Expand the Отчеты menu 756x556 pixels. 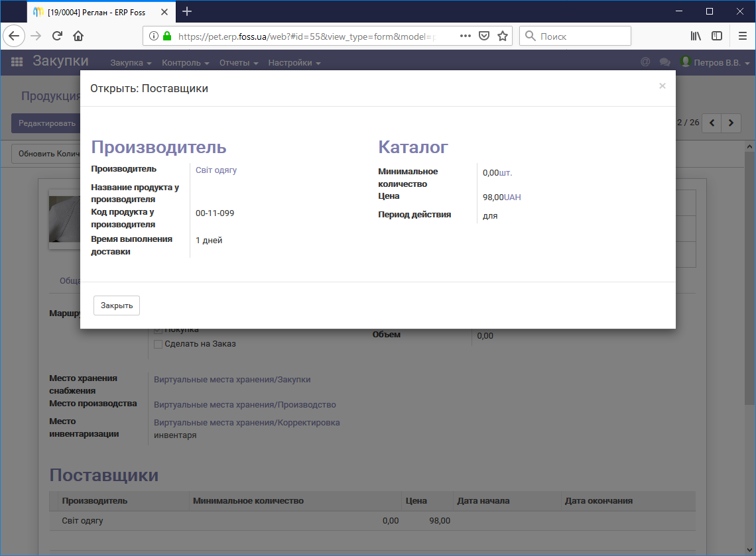(239, 63)
